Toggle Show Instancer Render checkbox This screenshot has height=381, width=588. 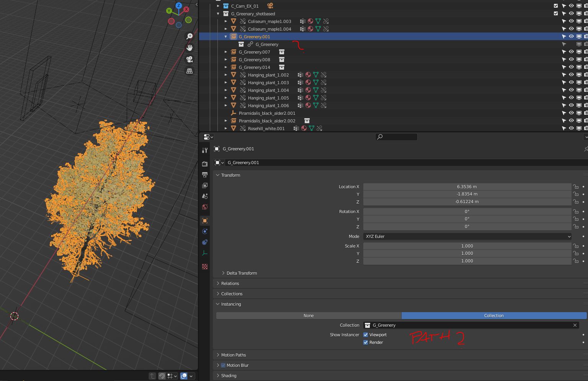366,342
